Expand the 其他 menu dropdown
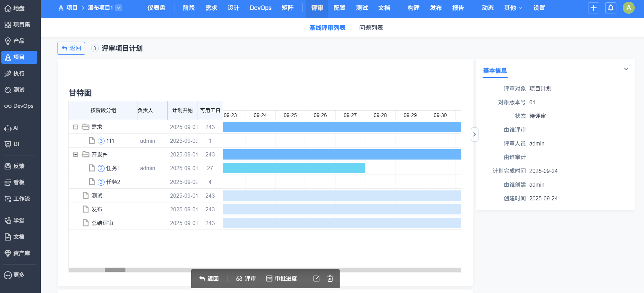This screenshot has height=293, width=644. tap(513, 8)
